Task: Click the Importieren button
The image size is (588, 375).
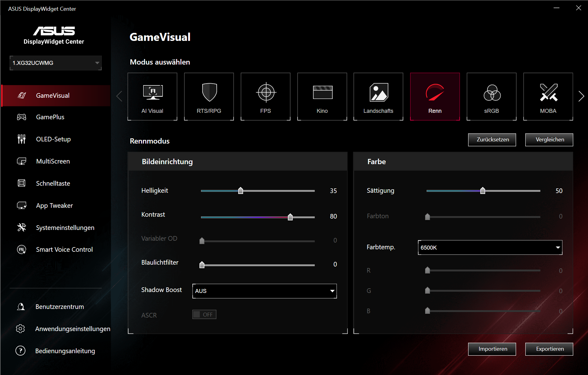Action: coord(492,349)
